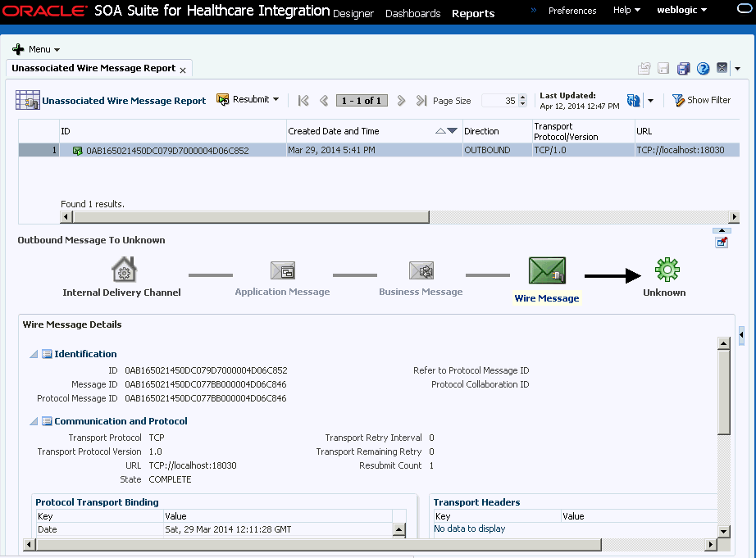Screen dimensions: 756x558
Task: Collapse the Communication and Protocol section
Action: (x=34, y=422)
